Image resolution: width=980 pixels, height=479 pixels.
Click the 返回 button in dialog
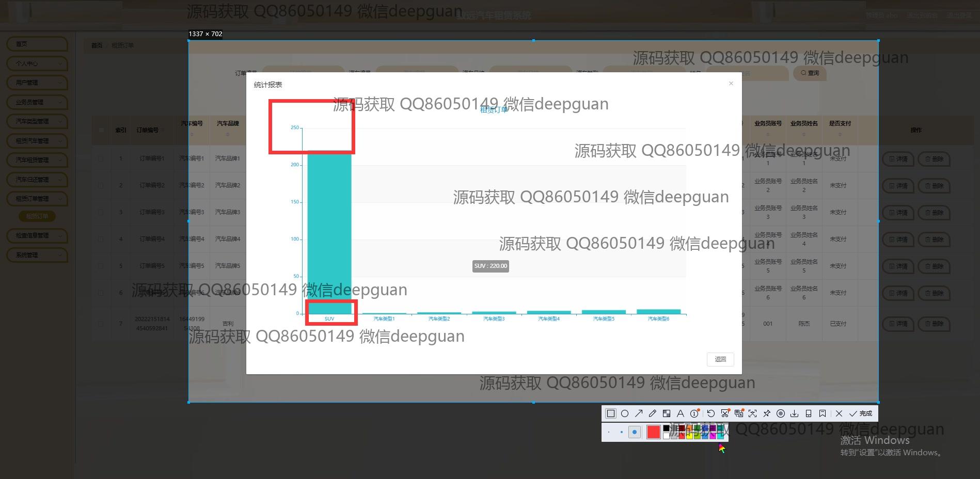coord(720,359)
